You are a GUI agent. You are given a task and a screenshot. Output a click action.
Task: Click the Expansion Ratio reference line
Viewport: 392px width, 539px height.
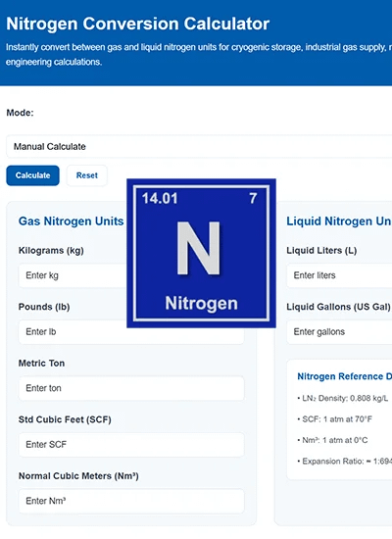[x=345, y=461]
